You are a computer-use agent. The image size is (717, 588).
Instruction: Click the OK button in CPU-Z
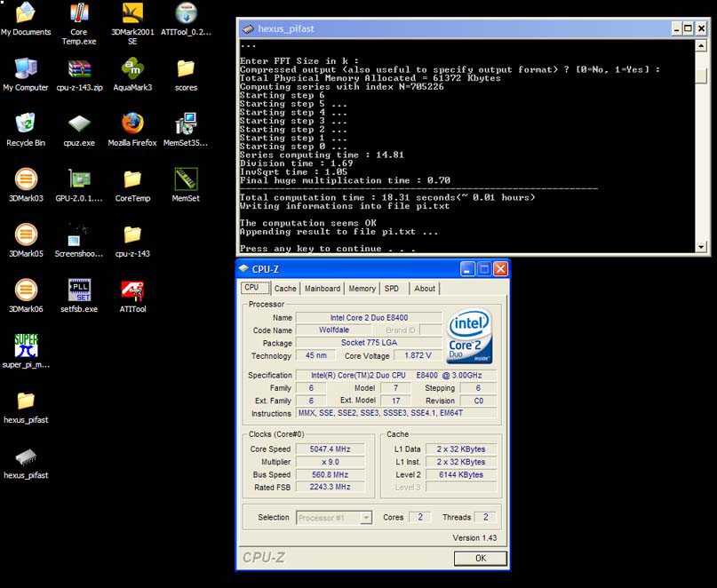(481, 559)
